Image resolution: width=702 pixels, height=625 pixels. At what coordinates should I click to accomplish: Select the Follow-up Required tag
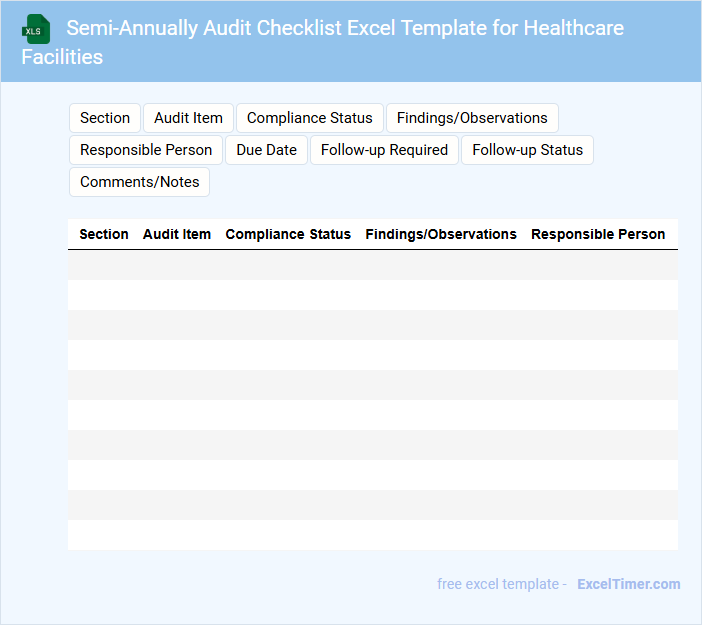[384, 150]
